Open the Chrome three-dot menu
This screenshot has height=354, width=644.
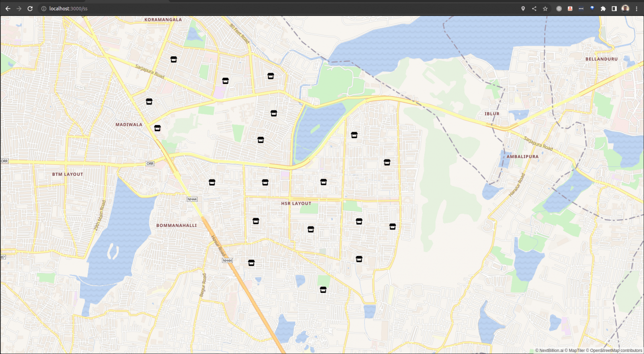coord(636,8)
